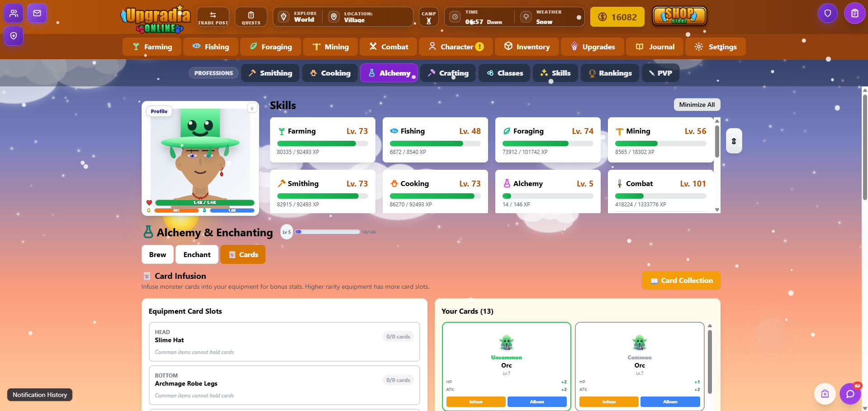This screenshot has width=868, height=411.
Task: Open the shopping bag icon
Action: tap(825, 394)
